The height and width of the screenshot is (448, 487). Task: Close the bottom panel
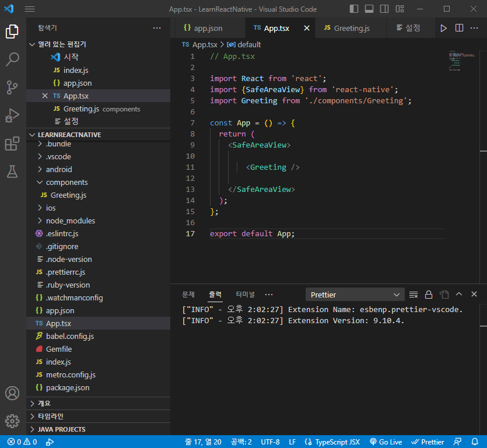click(x=474, y=294)
